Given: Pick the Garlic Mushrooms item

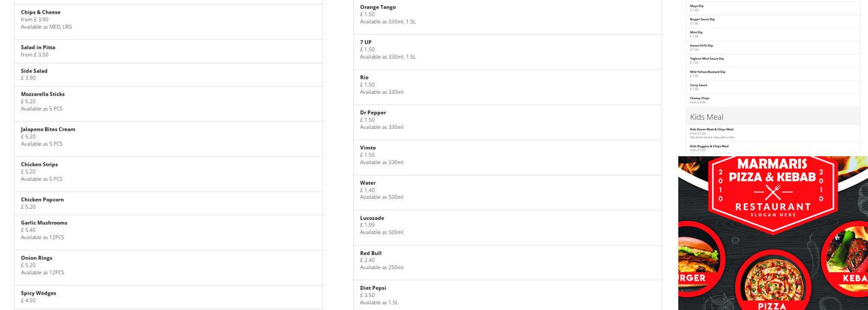Looking at the screenshot, I should (x=44, y=223).
